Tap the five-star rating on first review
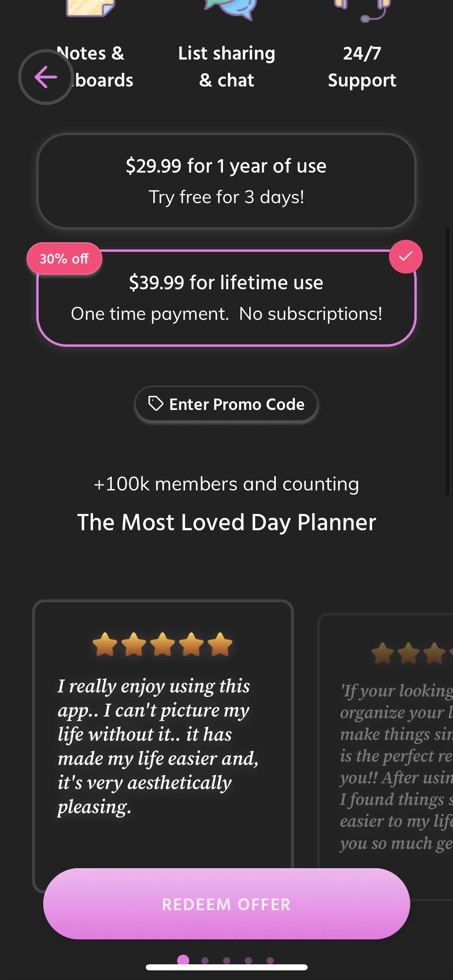The image size is (453, 980). point(163,644)
